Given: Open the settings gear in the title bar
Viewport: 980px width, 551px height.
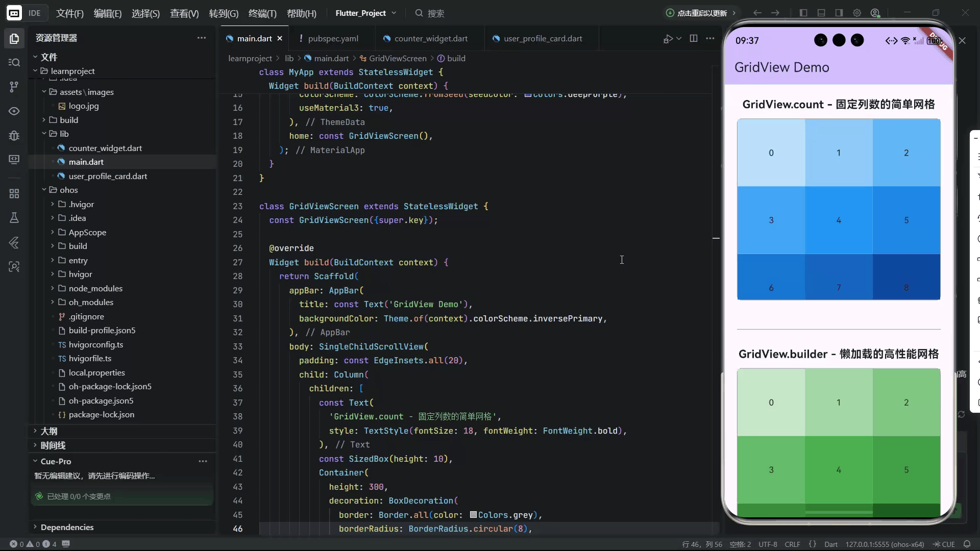Looking at the screenshot, I should coord(857,13).
